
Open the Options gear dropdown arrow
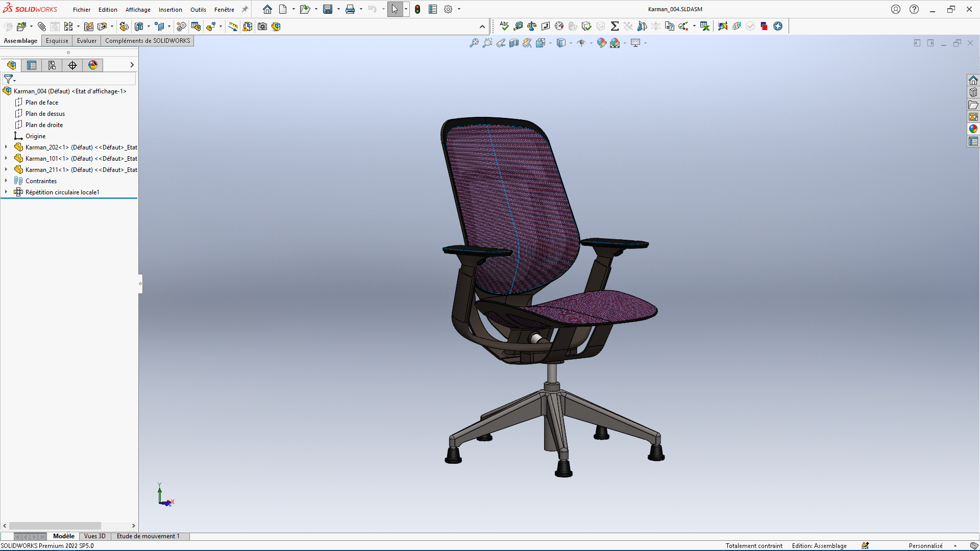[459, 9]
